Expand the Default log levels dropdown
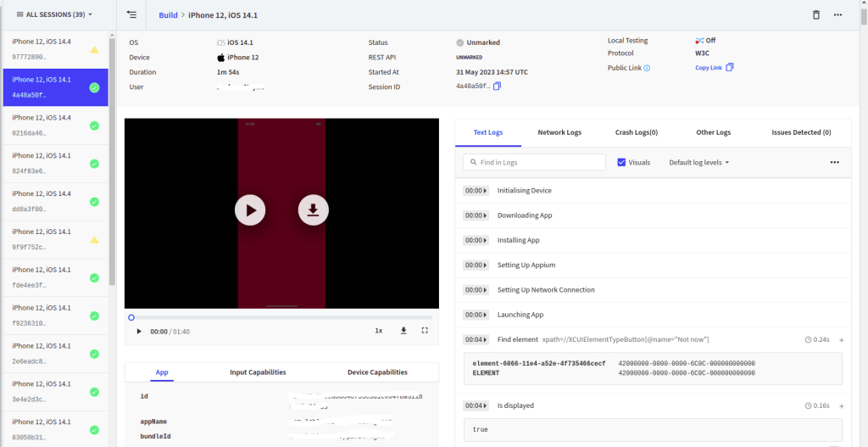The height and width of the screenshot is (447, 868). click(x=698, y=162)
